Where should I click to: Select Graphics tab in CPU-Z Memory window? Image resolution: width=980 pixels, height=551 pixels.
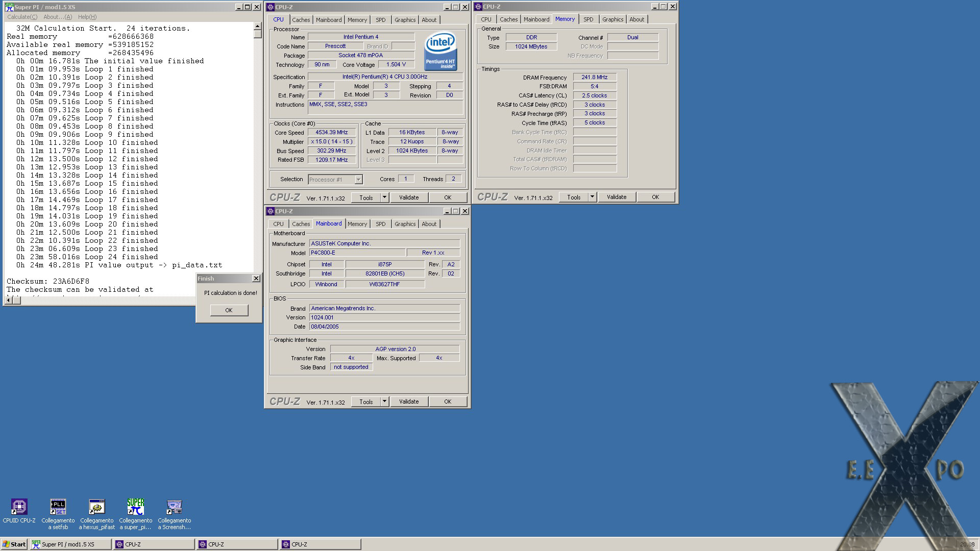613,19
